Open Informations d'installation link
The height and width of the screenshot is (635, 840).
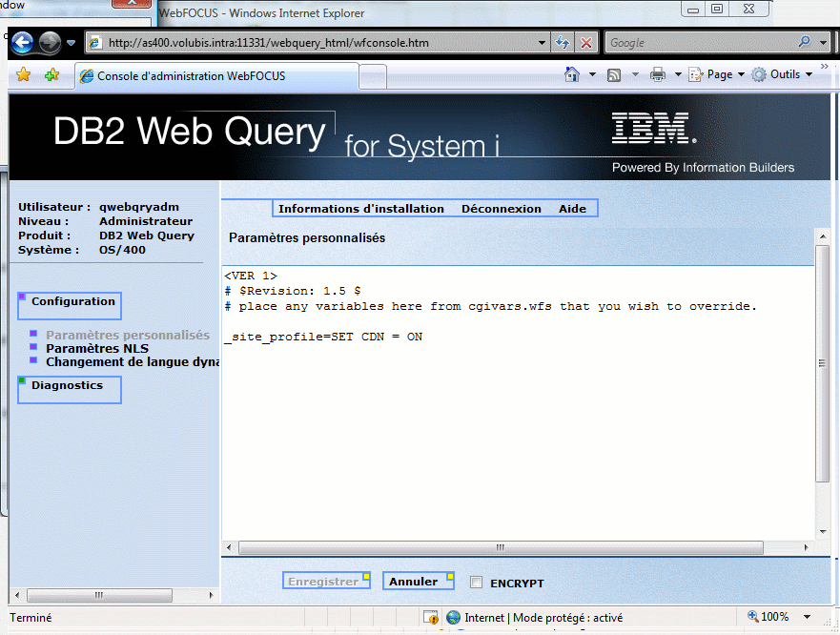(x=361, y=209)
